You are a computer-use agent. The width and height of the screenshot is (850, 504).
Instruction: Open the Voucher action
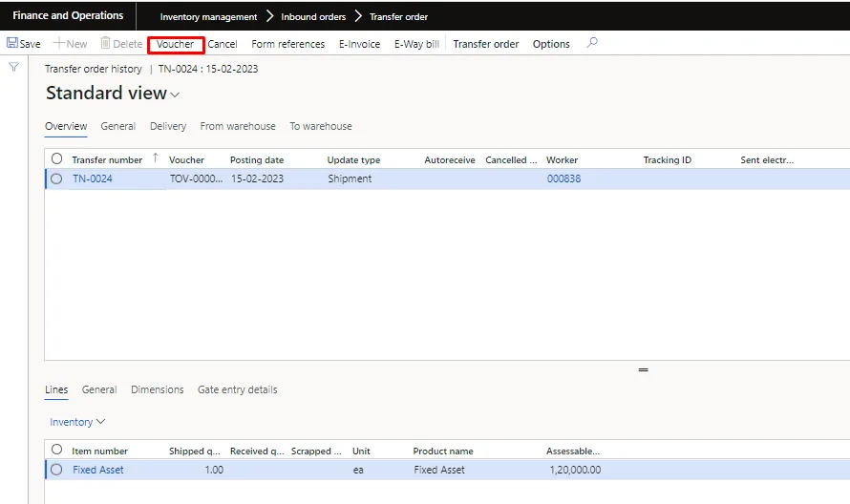(175, 44)
